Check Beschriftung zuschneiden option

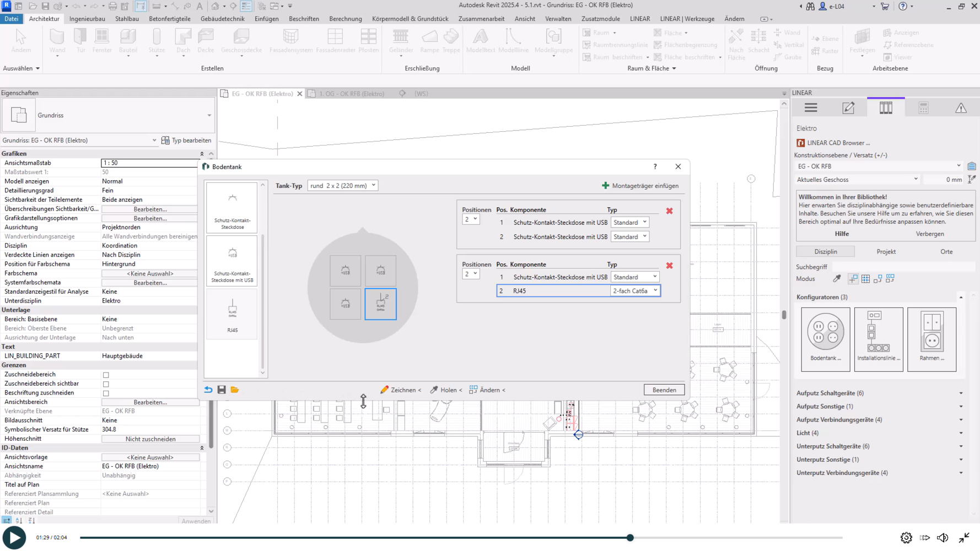coord(106,393)
